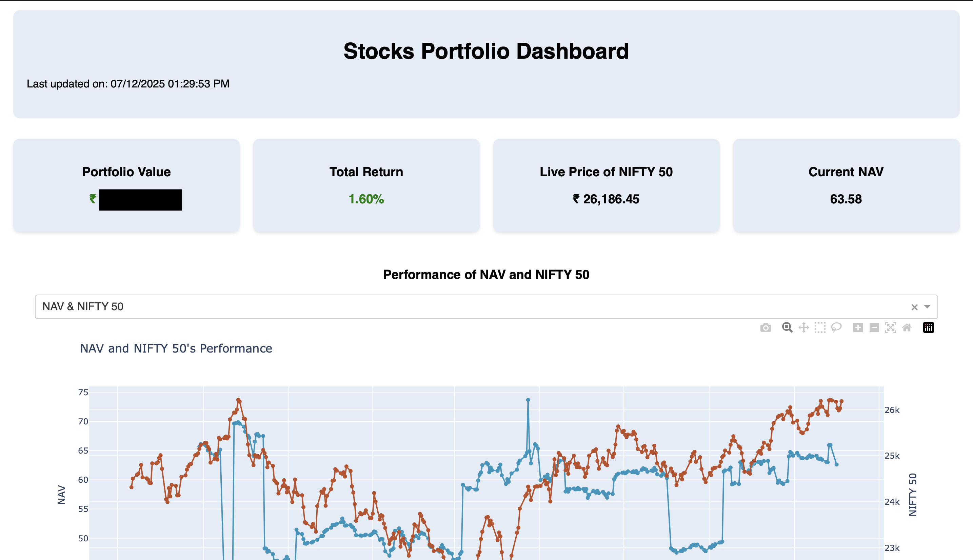Click the Autoscale icon in chart modebar

pyautogui.click(x=890, y=328)
